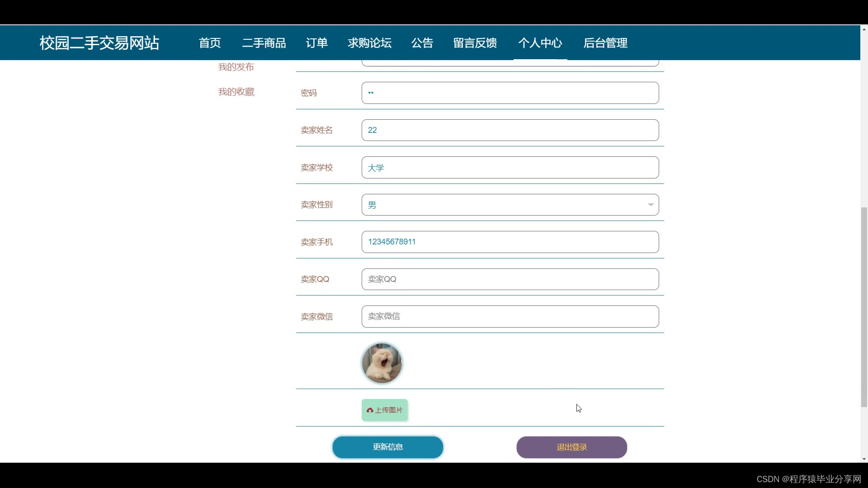
Task: Click scrollbar up arrow at right edge
Action: click(864, 29)
